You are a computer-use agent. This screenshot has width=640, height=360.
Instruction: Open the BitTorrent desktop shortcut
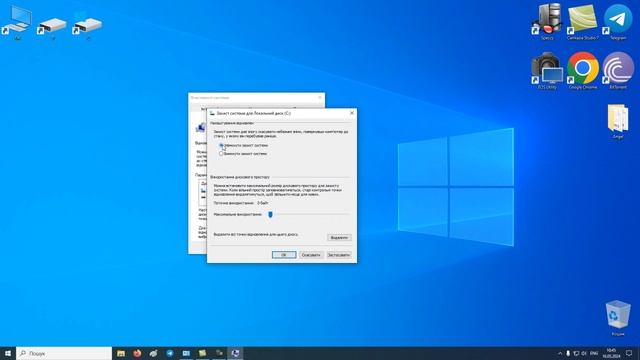click(x=618, y=71)
